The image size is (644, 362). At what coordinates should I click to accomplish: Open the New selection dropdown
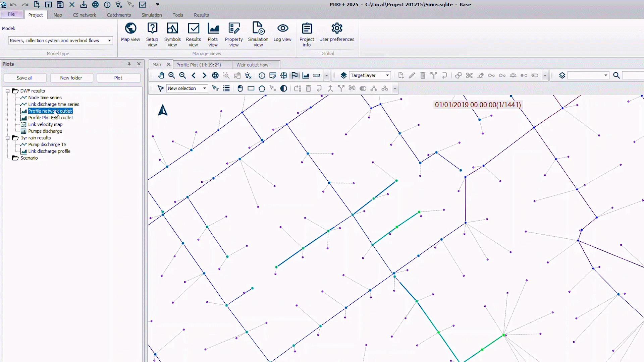204,88
